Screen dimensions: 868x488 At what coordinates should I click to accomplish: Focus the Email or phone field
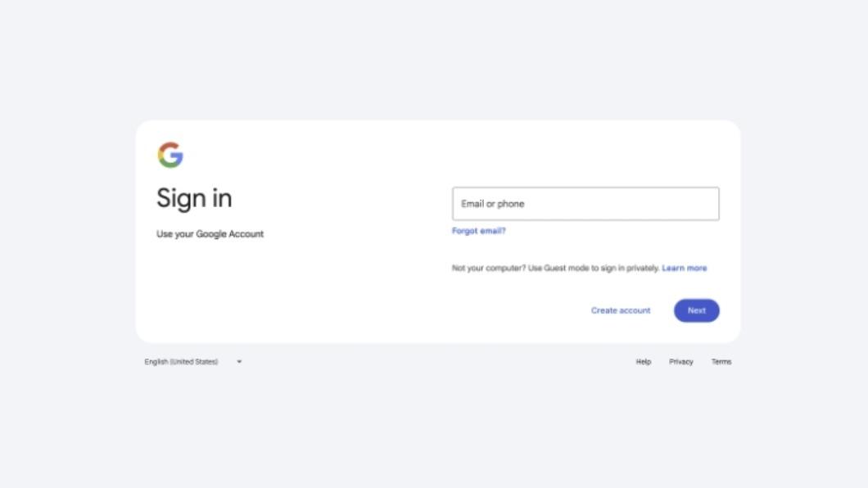[x=585, y=204]
